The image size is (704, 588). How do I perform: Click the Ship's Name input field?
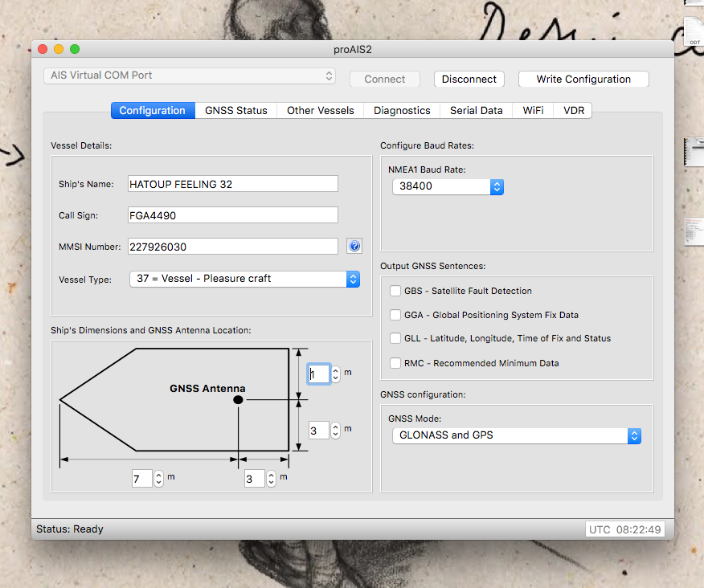click(232, 184)
